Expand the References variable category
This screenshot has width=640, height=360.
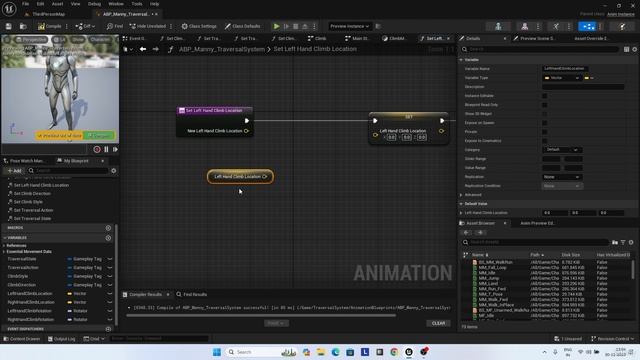(x=4, y=245)
